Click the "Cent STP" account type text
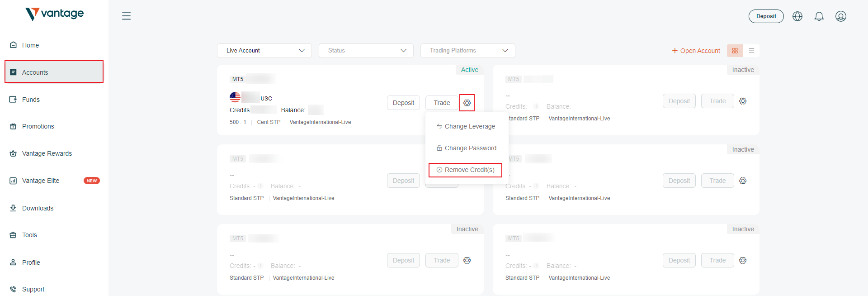The image size is (868, 296). [x=269, y=122]
